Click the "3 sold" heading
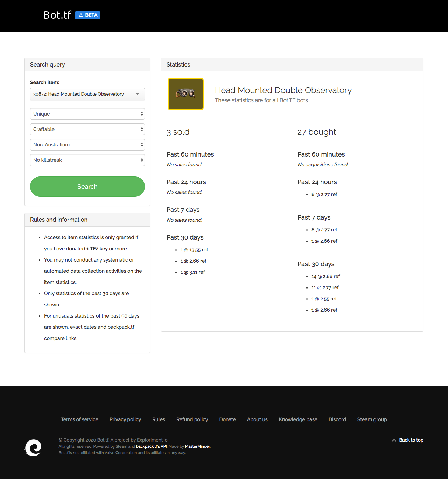The image size is (448, 479). click(178, 132)
